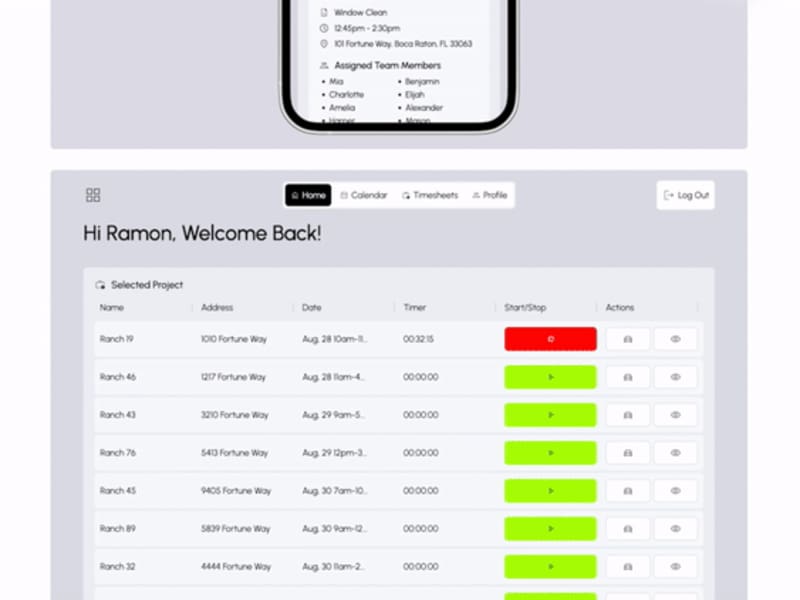Select the Ranch 19 name cell
800x600 pixels.
pos(116,339)
